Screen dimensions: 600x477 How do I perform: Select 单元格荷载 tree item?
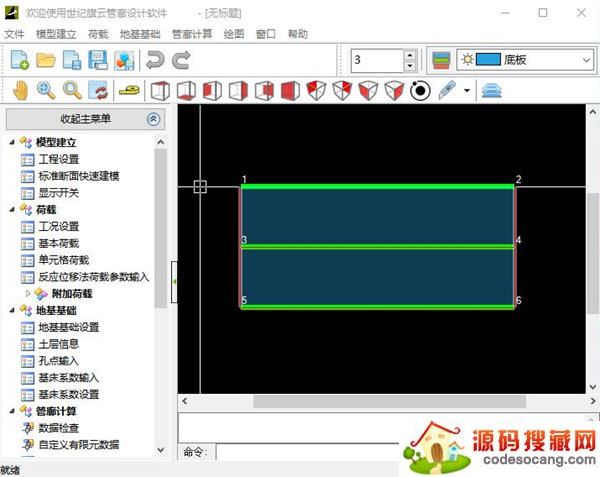tap(64, 260)
